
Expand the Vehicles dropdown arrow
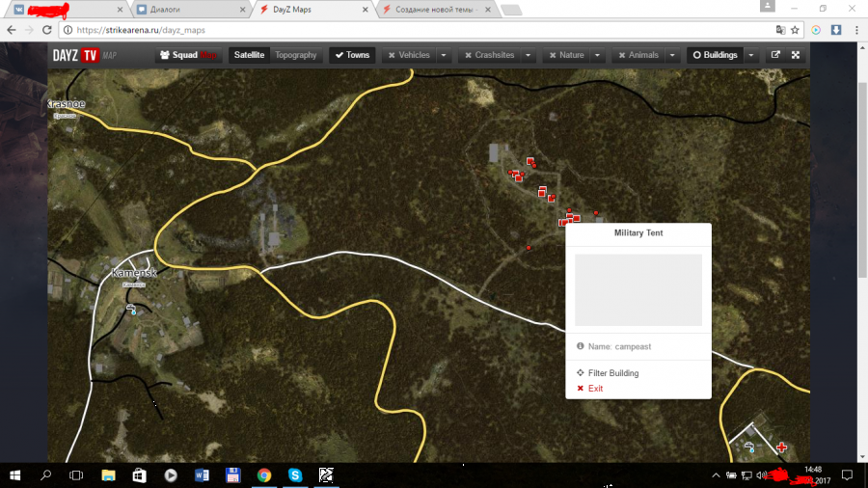point(444,55)
